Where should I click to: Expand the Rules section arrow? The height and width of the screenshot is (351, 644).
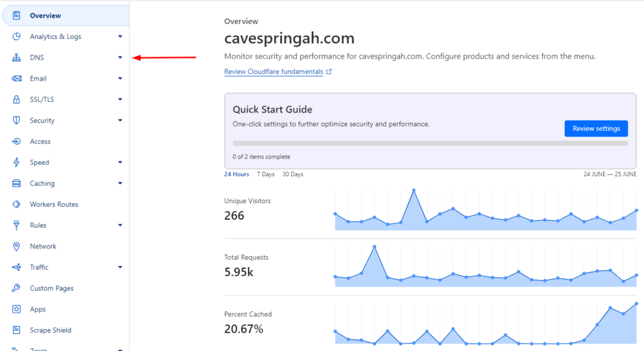[x=120, y=225]
